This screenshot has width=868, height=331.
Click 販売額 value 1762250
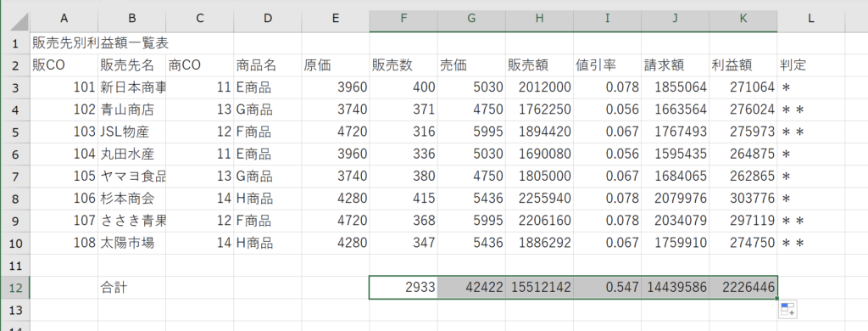tap(539, 109)
